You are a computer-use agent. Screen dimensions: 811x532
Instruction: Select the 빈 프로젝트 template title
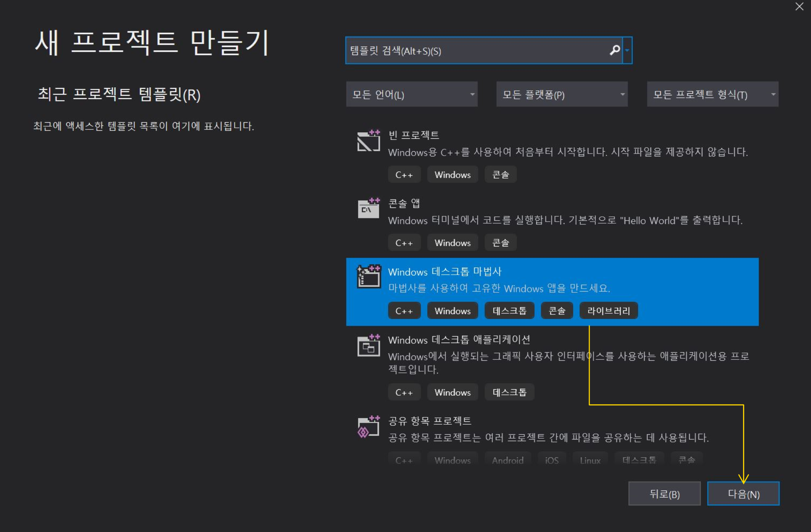click(x=414, y=135)
